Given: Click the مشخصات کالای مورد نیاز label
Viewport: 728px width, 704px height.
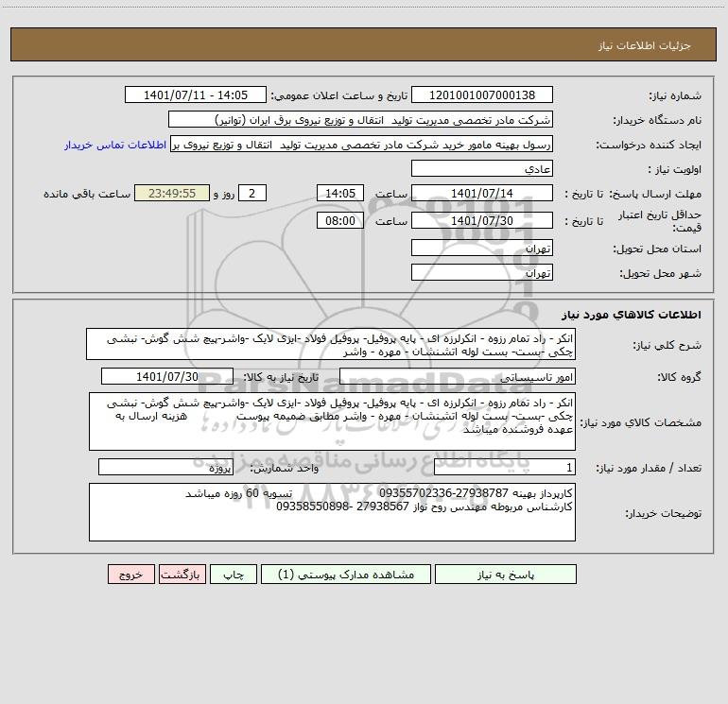Looking at the screenshot, I should pyautogui.click(x=641, y=422).
